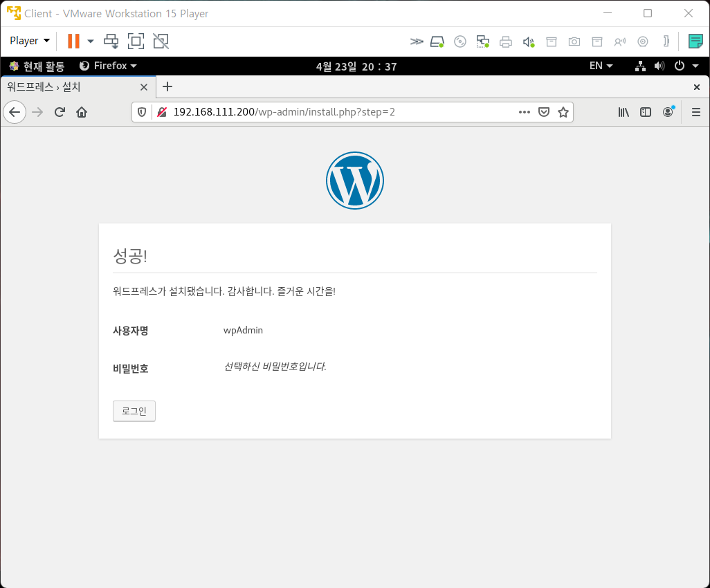Open the printer device icon

(506, 42)
